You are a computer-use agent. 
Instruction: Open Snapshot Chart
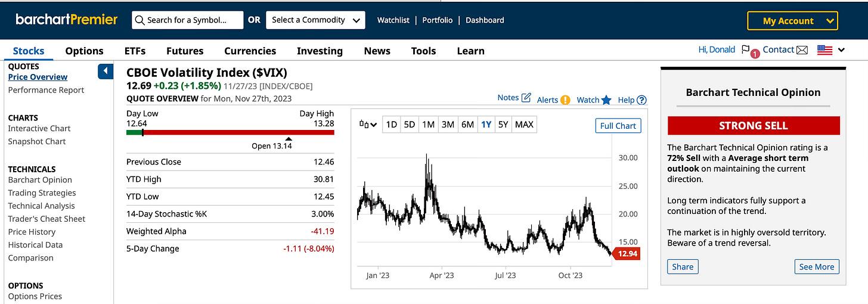(37, 141)
